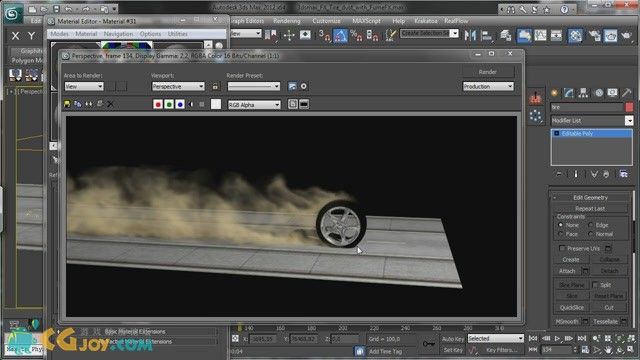The height and width of the screenshot is (360, 640).
Task: Open the RealFlow menu
Action: 456,21
